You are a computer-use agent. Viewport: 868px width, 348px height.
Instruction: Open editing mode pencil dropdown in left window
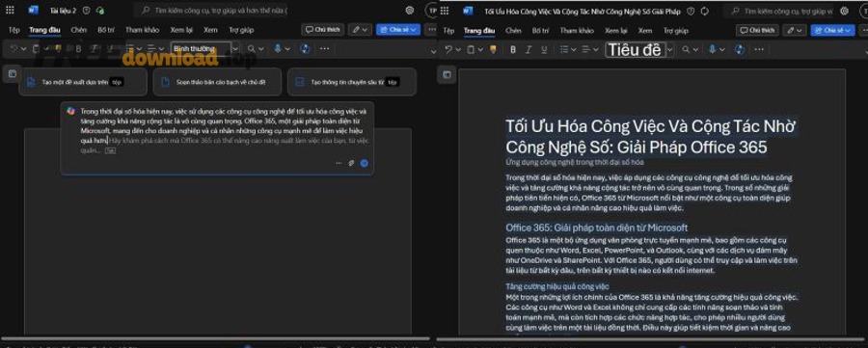[x=361, y=30]
